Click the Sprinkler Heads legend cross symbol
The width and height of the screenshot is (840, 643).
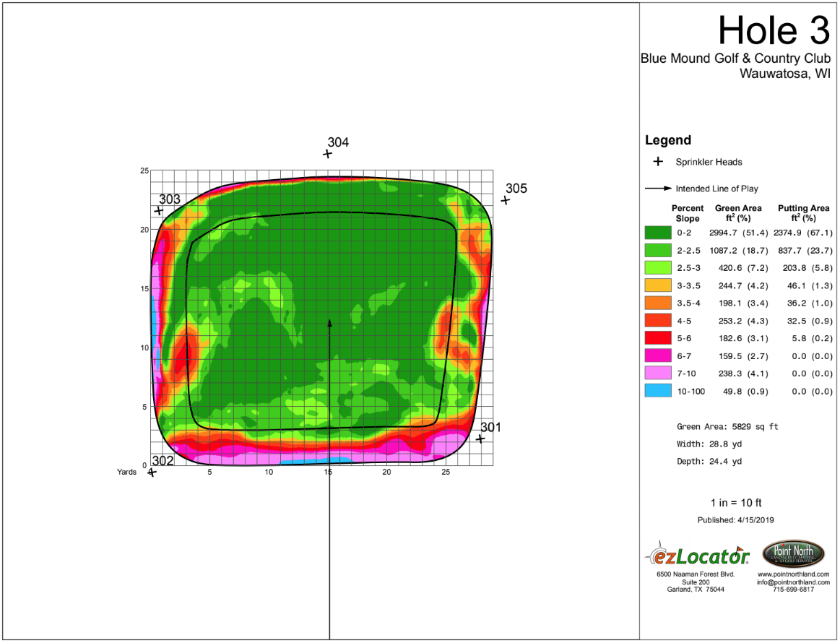pos(658,161)
